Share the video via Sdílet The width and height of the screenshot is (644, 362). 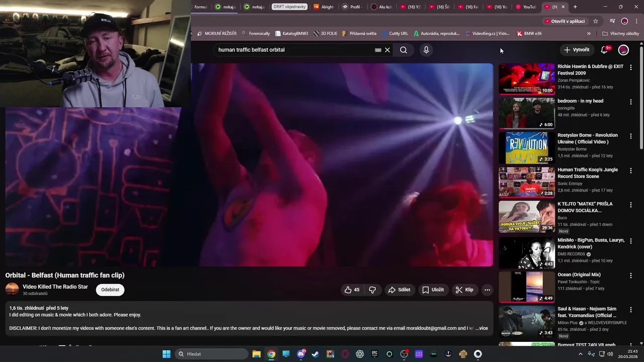click(399, 290)
